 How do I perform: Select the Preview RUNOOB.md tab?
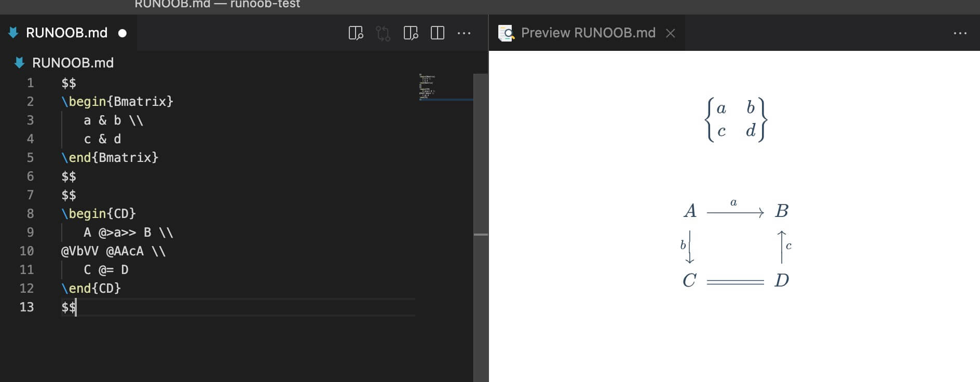[588, 33]
